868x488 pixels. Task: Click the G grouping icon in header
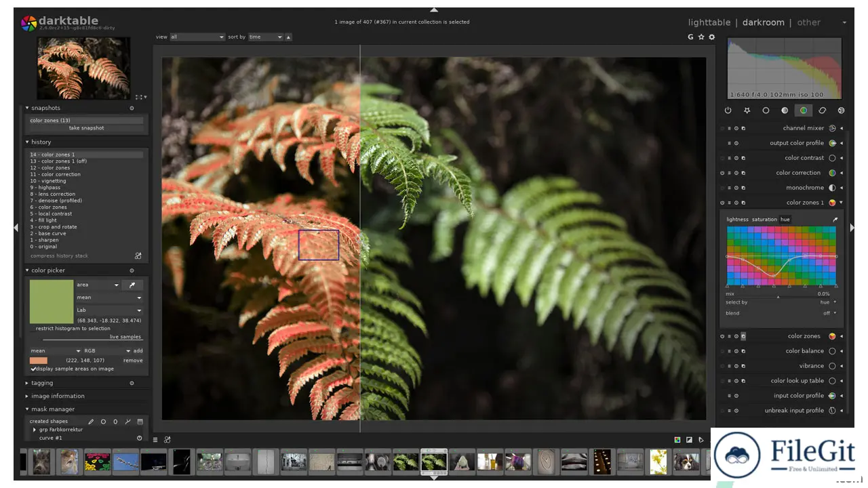(690, 37)
